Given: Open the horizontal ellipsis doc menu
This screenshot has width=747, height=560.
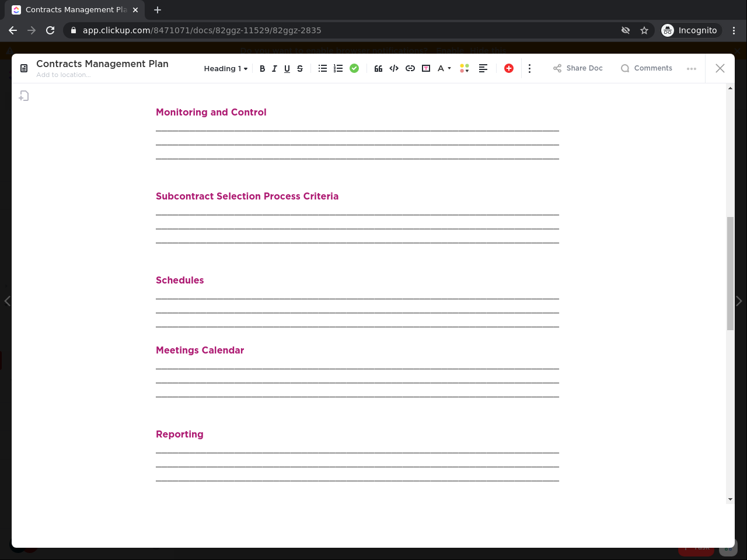Looking at the screenshot, I should pos(692,68).
